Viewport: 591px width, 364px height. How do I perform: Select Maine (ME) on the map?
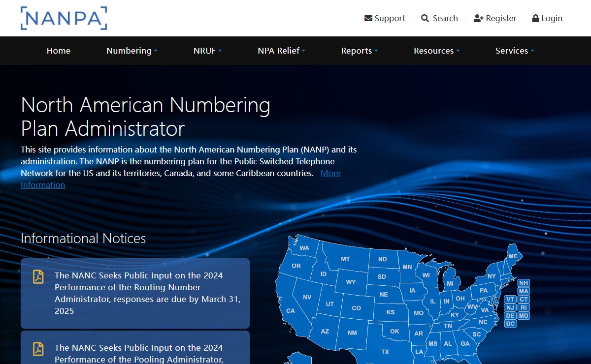(513, 257)
